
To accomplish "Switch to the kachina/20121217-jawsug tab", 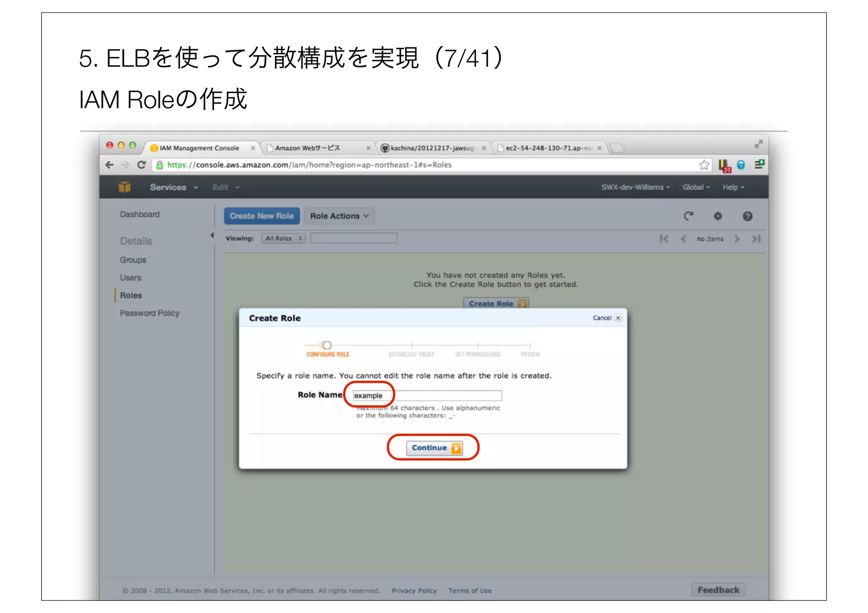I will 432,148.
